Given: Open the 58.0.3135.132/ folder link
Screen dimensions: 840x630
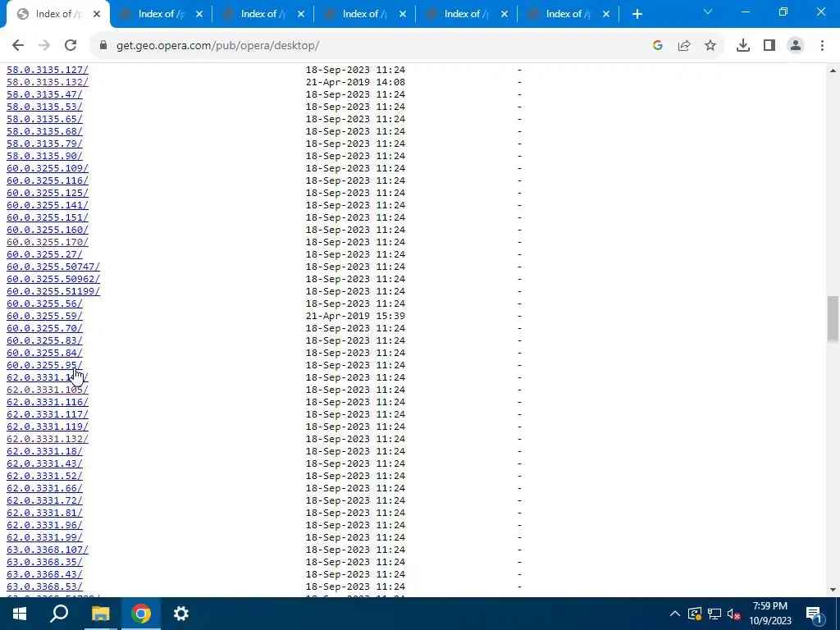Looking at the screenshot, I should (x=47, y=82).
